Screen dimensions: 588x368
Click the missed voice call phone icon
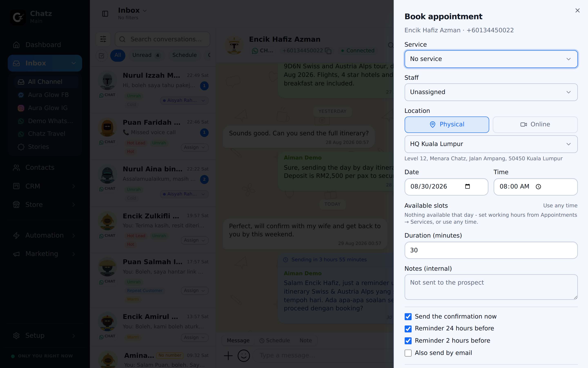point(126,132)
